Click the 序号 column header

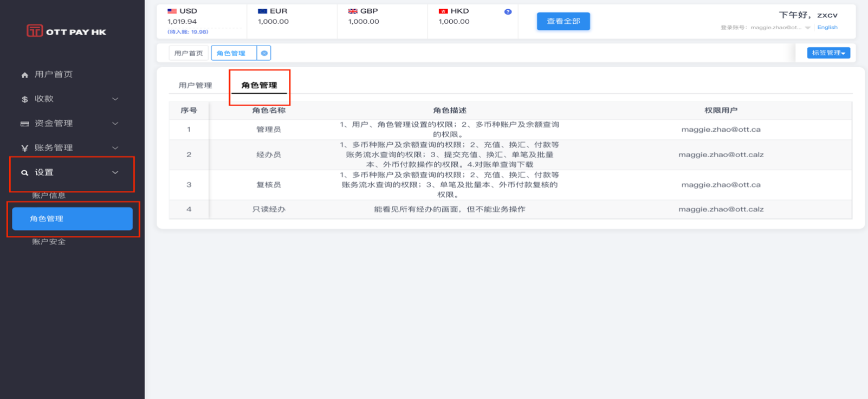click(x=189, y=110)
